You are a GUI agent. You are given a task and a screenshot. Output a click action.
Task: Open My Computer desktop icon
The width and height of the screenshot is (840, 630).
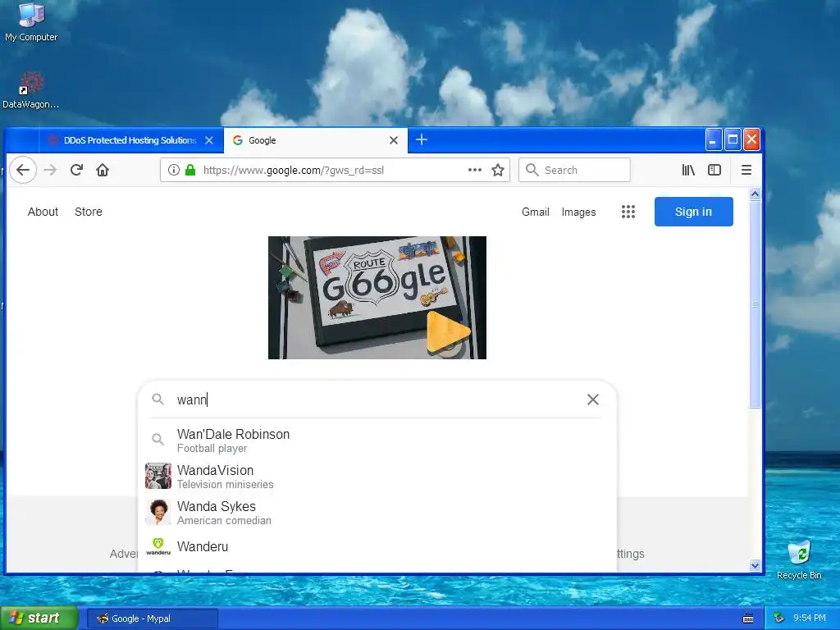coord(31,22)
